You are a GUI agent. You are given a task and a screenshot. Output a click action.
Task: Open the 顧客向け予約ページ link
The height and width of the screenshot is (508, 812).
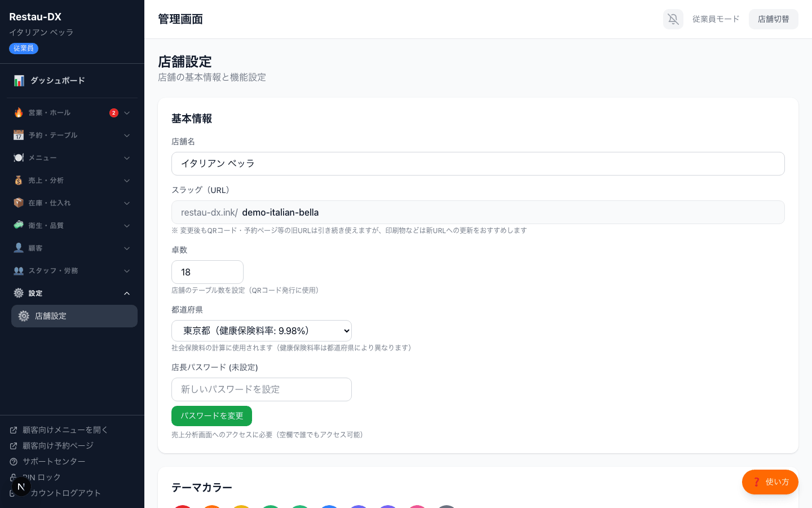[58, 446]
